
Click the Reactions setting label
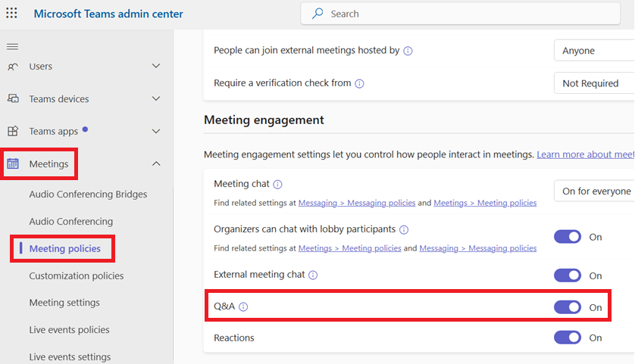click(234, 338)
